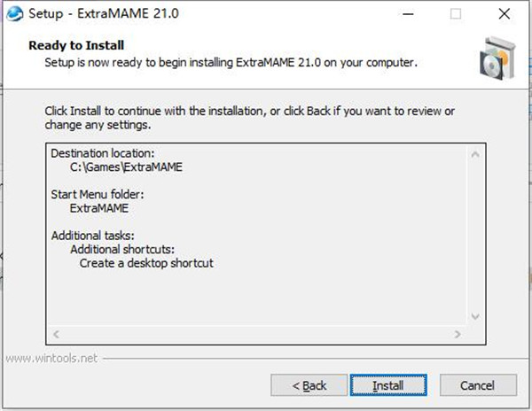Click the 'Ready to Install' heading
The height and width of the screenshot is (411, 532).
tap(76, 45)
